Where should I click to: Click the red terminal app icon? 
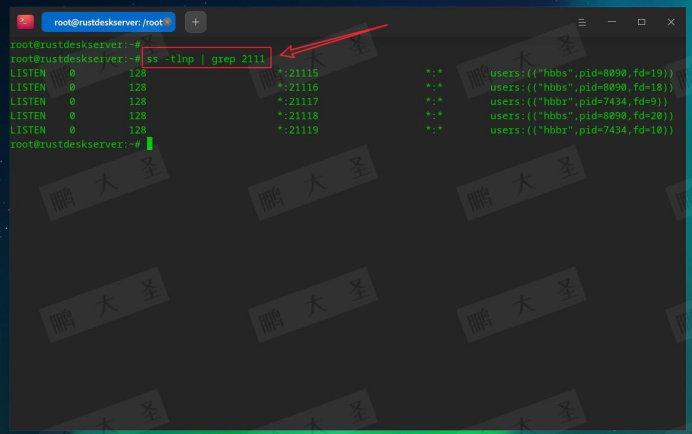tap(25, 22)
